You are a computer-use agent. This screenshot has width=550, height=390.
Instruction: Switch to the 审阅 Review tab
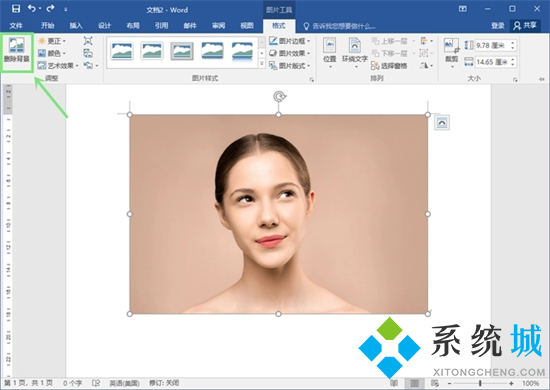coord(219,26)
